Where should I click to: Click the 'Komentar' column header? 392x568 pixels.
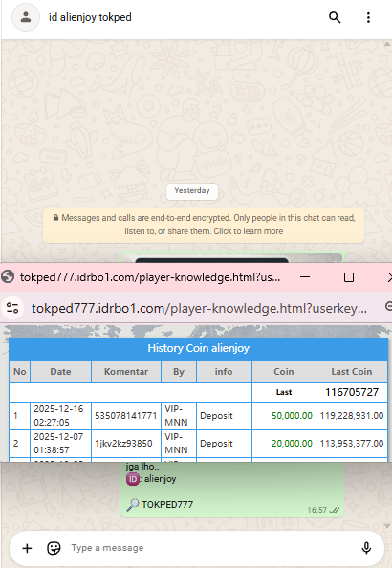126,372
